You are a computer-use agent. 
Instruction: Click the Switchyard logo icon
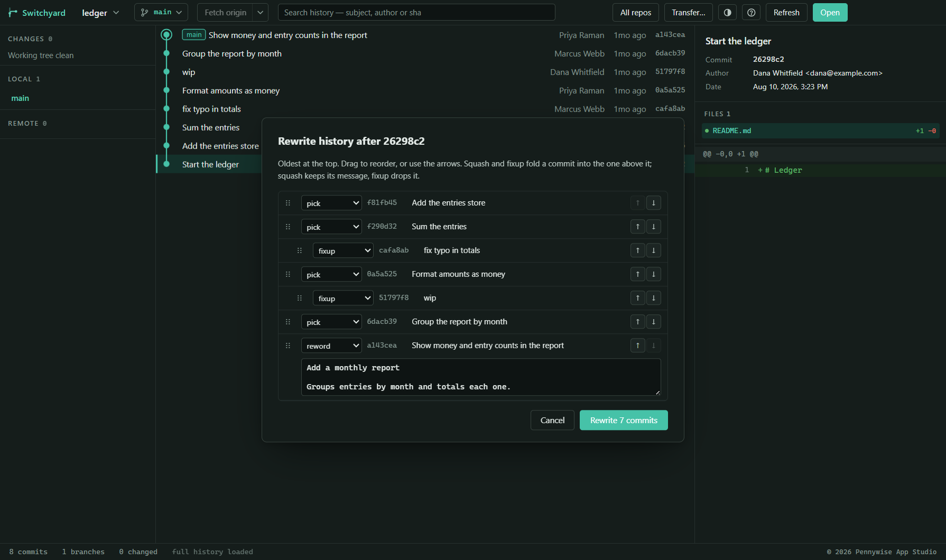coord(13,13)
